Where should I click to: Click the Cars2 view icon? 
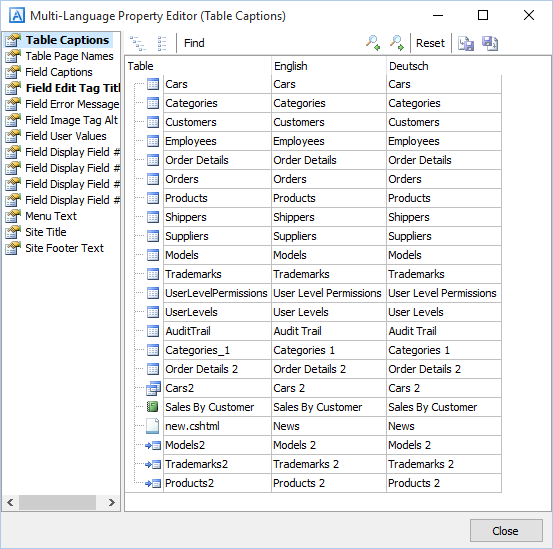(153, 388)
